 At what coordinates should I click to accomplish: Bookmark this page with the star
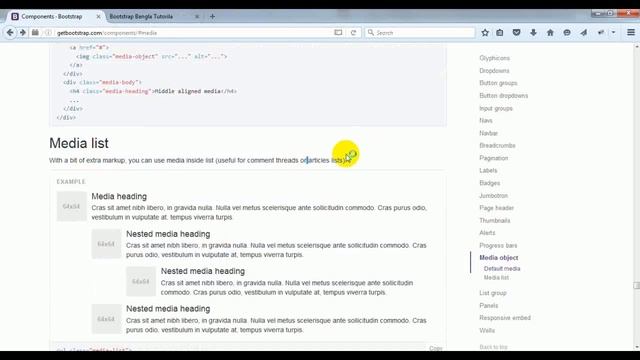tap(485, 33)
